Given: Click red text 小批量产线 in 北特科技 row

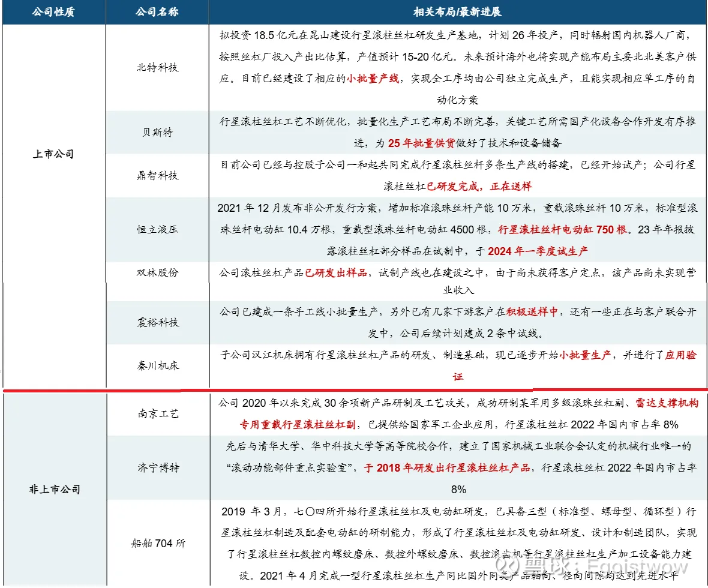Looking at the screenshot, I should click(373, 79).
